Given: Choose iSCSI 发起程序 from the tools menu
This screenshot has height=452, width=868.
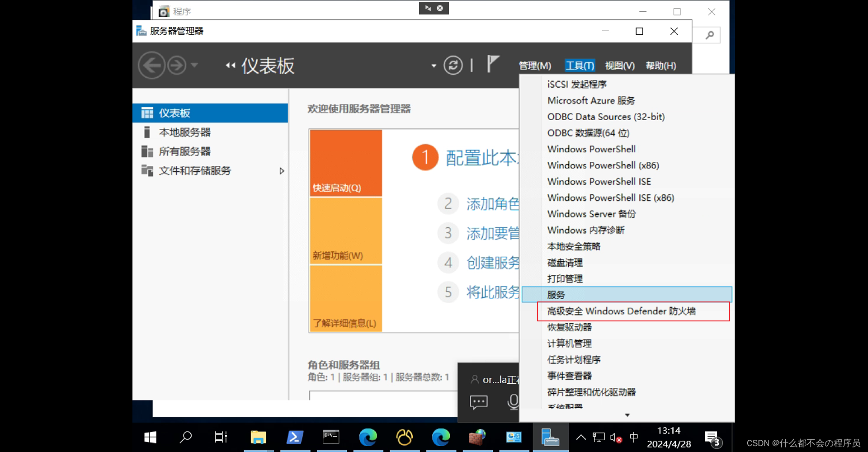Looking at the screenshot, I should [x=627, y=84].
